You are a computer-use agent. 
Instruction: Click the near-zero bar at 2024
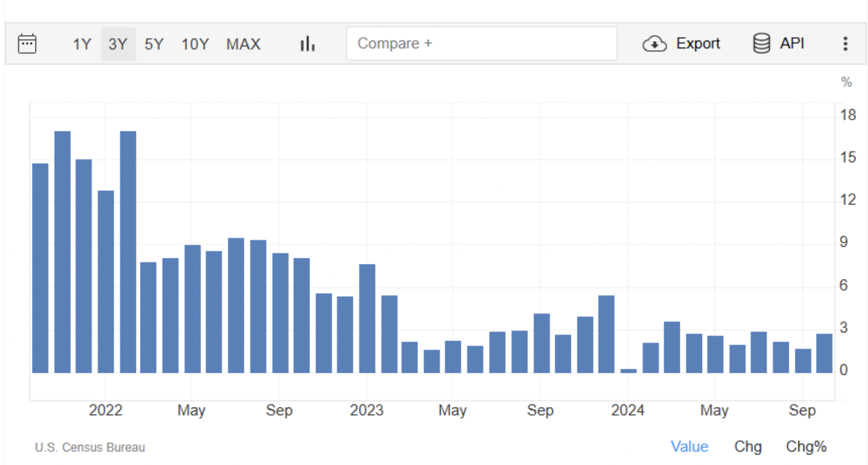[x=629, y=371]
